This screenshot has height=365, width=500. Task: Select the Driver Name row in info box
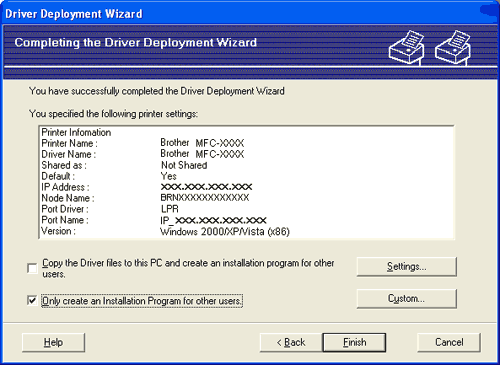coord(143,154)
